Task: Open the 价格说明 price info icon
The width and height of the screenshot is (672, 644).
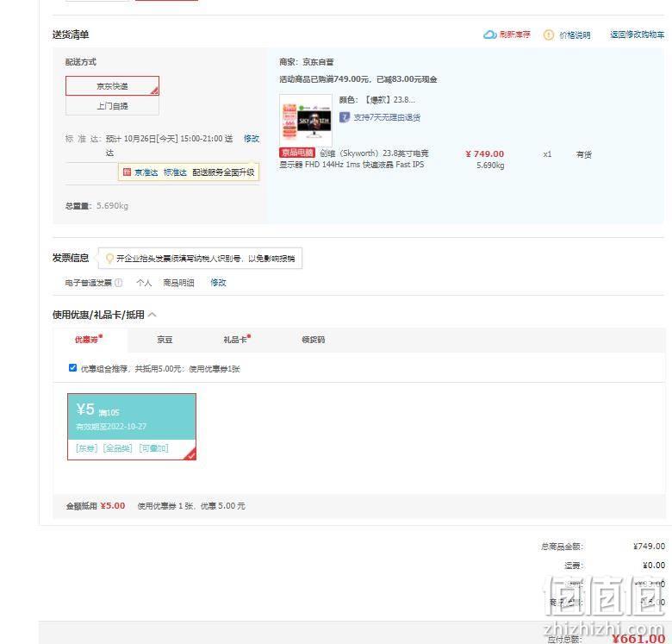Action: click(549, 34)
